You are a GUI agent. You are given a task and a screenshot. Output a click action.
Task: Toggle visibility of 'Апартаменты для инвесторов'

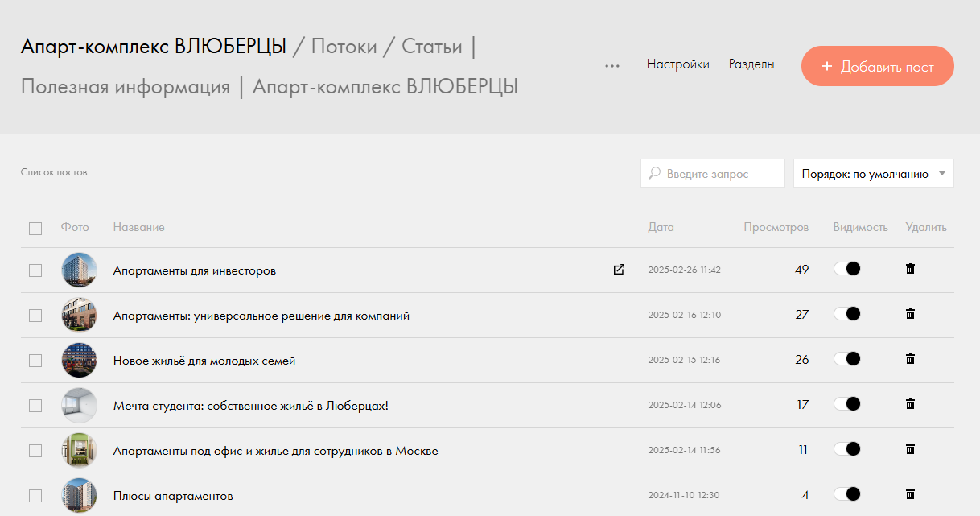tap(847, 269)
